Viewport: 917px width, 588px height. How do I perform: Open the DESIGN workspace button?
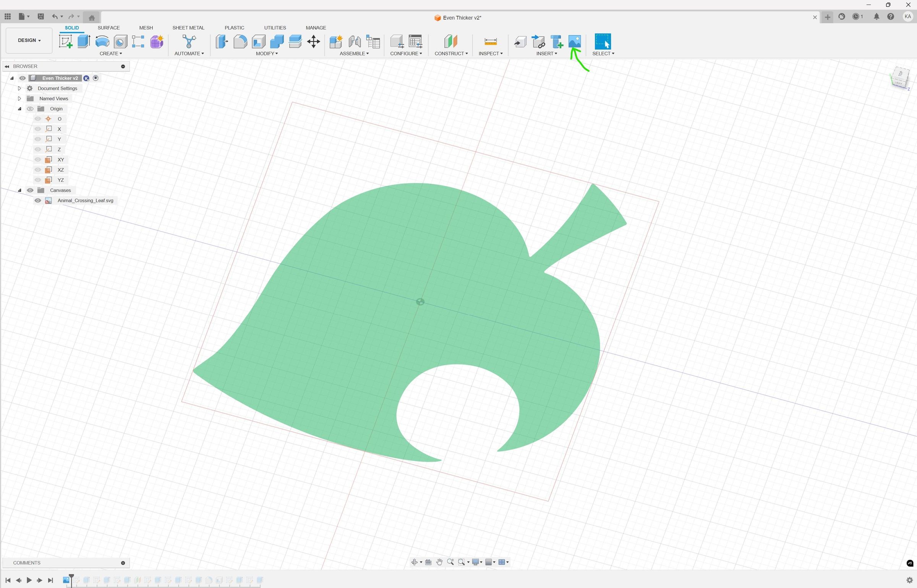(x=29, y=40)
